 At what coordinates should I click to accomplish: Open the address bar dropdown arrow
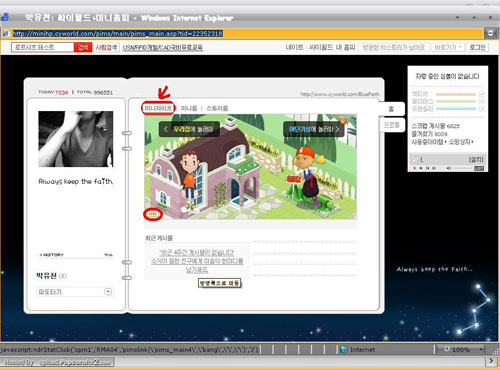click(491, 33)
